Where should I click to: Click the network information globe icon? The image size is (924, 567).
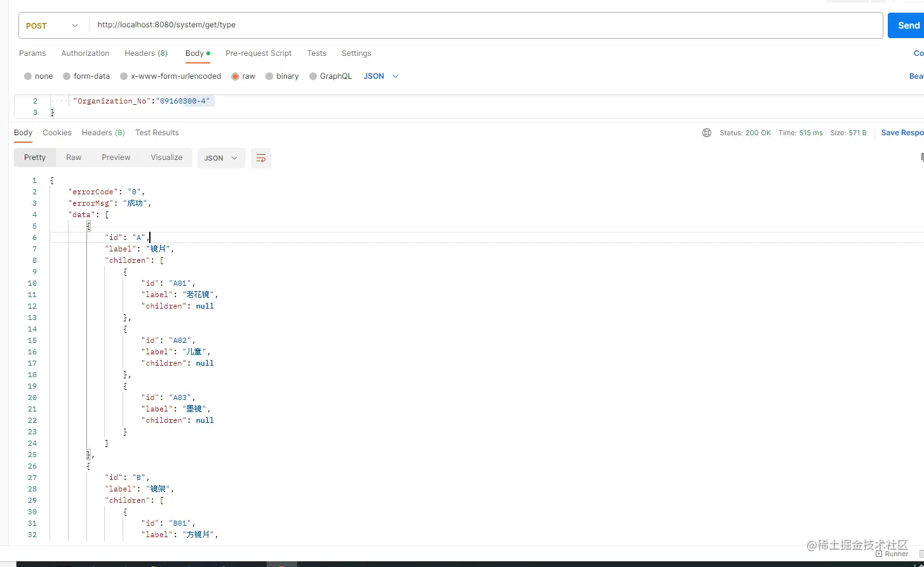pos(707,133)
